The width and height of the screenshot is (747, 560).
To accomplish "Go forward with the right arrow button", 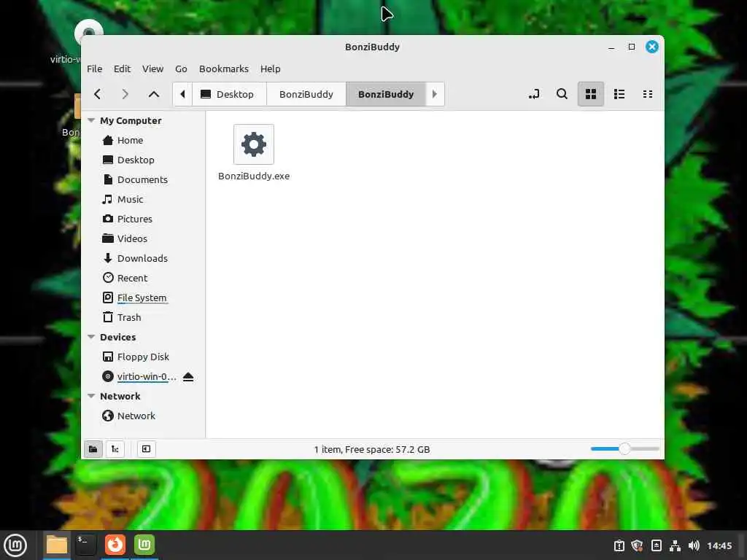I will (125, 94).
